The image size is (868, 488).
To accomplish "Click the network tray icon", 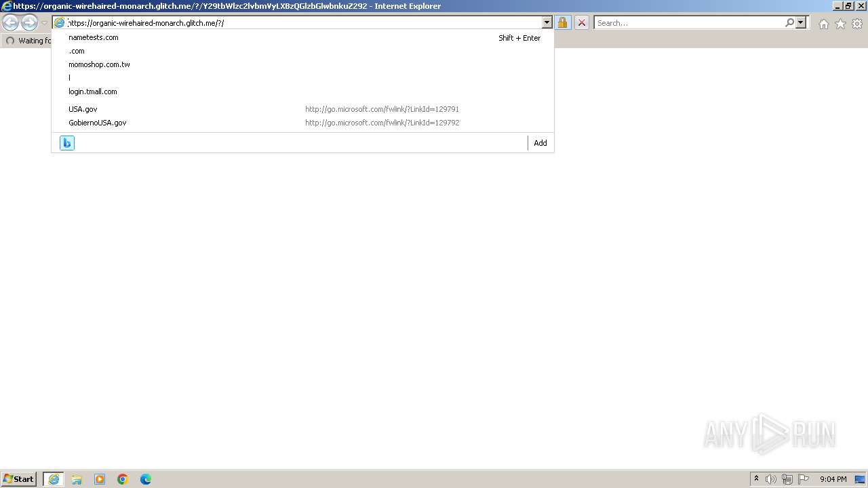I will tap(787, 479).
